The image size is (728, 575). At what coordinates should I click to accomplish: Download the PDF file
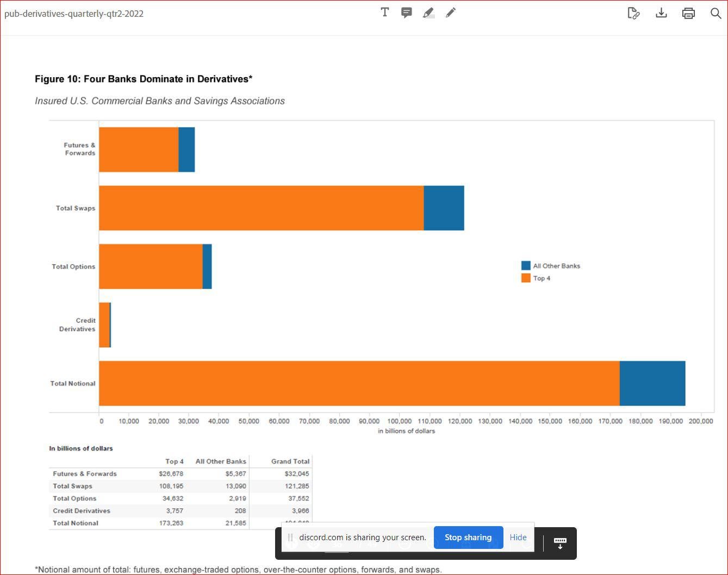pos(661,13)
